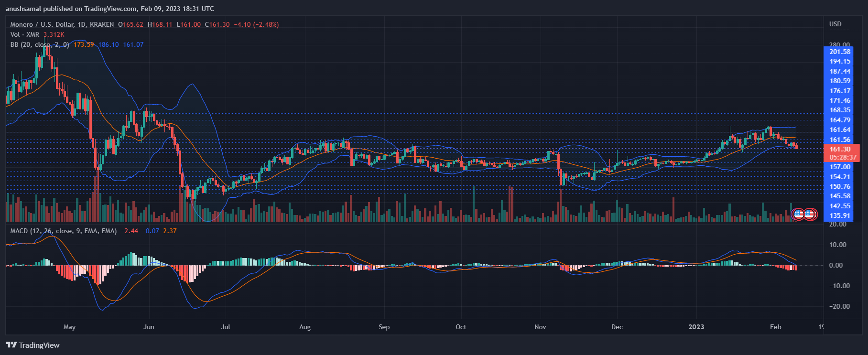
Task: Click the open price O165.62
Action: [130, 24]
